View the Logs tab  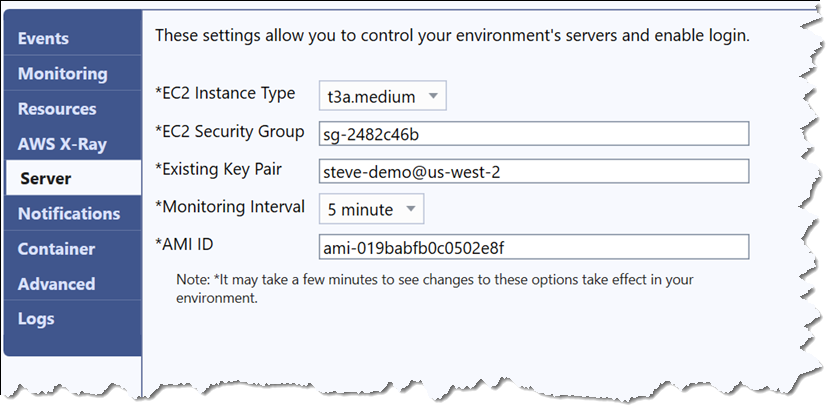(x=73, y=318)
